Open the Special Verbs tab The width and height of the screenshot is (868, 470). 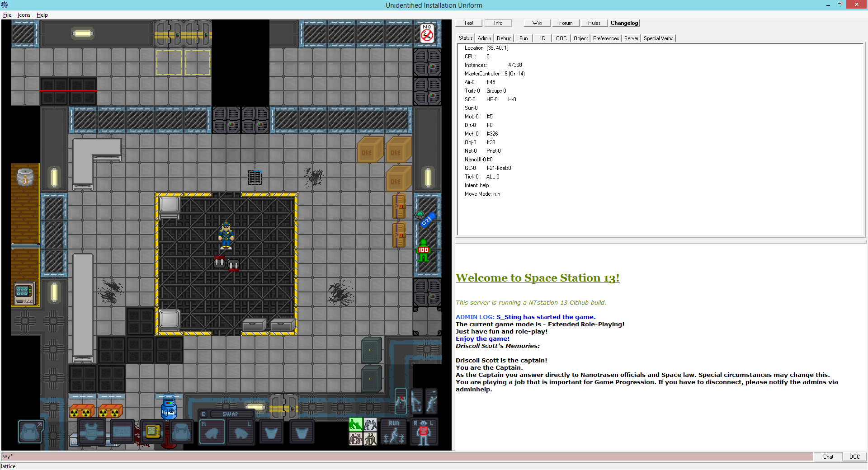click(x=658, y=38)
